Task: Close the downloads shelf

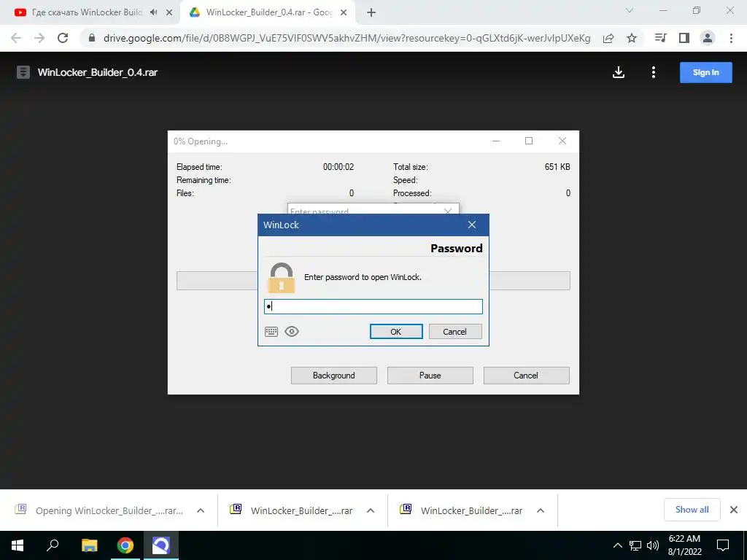Action: (x=734, y=510)
